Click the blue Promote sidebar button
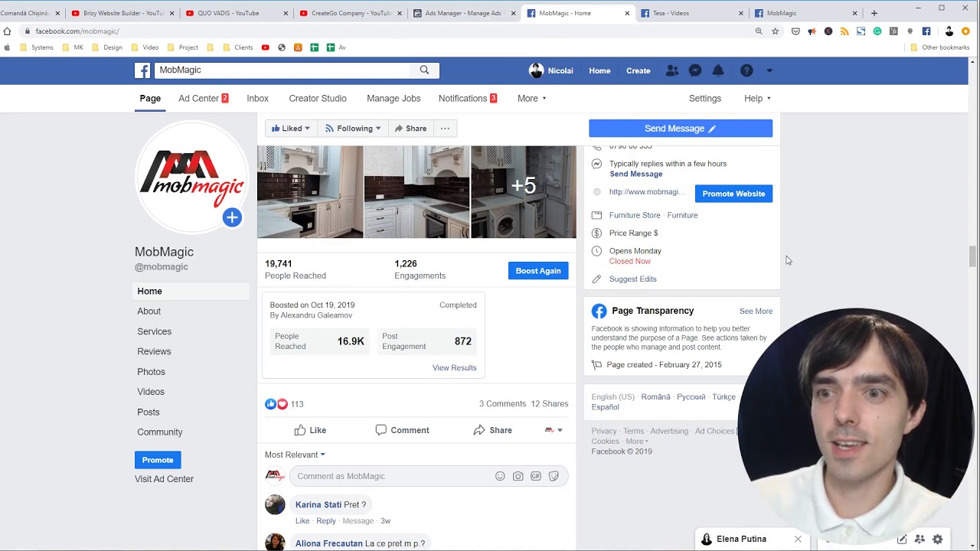 coord(158,460)
